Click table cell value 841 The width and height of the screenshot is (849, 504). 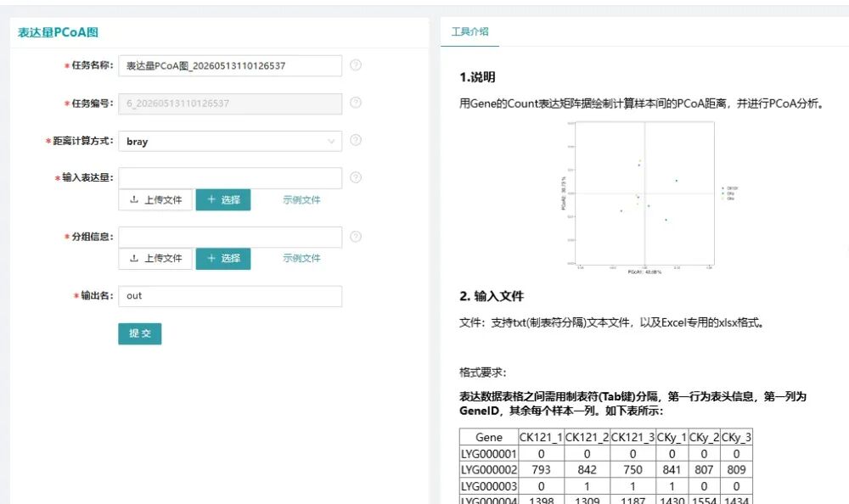click(x=672, y=470)
